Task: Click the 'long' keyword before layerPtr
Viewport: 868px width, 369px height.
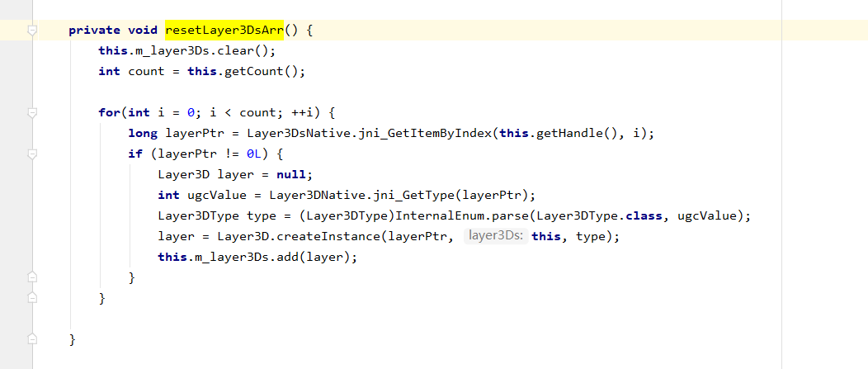Action: point(143,134)
